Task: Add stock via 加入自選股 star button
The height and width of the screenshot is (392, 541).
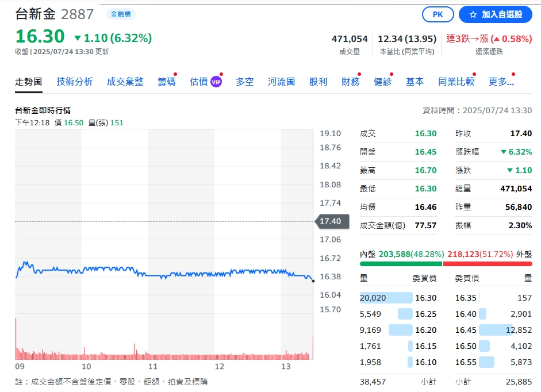Action: tap(496, 14)
